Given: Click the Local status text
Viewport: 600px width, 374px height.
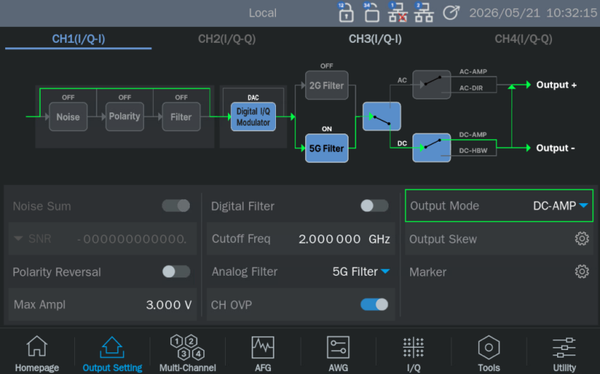Looking at the screenshot, I should [262, 13].
